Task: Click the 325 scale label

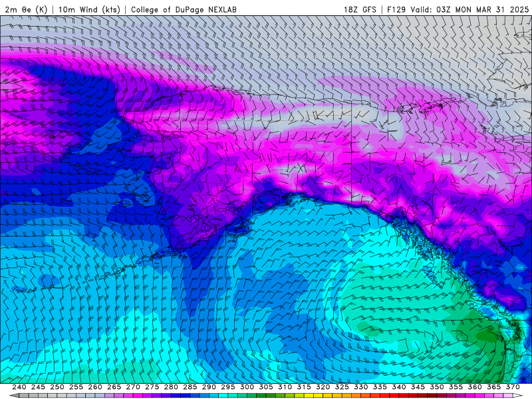Action: click(342, 387)
